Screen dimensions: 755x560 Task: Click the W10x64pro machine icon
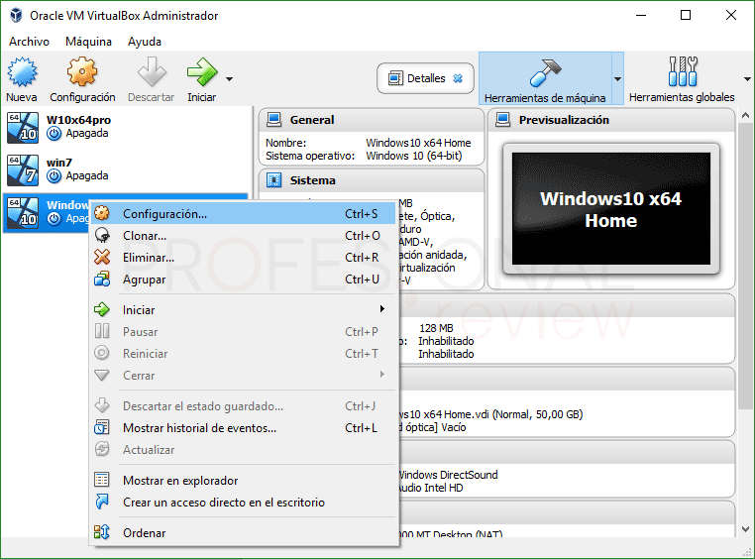click(23, 128)
